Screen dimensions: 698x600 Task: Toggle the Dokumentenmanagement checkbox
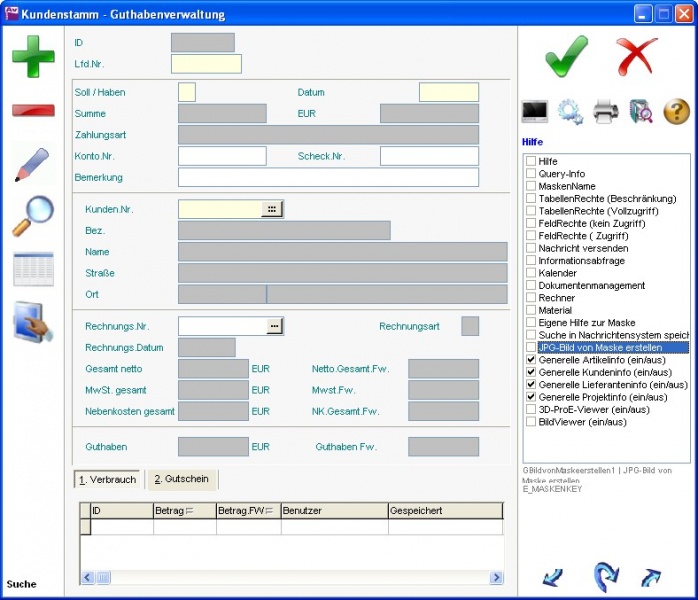click(x=531, y=286)
